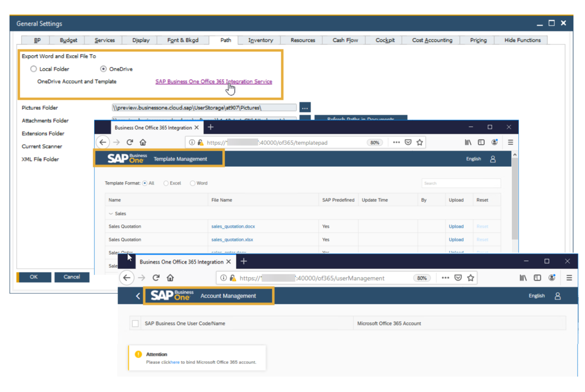Click user profile icon in Template Management header
Image resolution: width=585 pixels, height=392 pixels.
(x=493, y=159)
